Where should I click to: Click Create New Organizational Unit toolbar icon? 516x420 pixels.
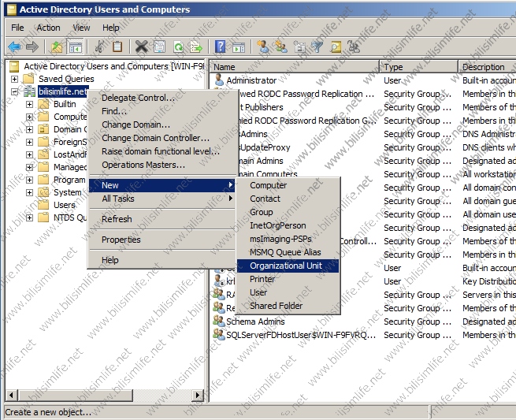[299, 46]
